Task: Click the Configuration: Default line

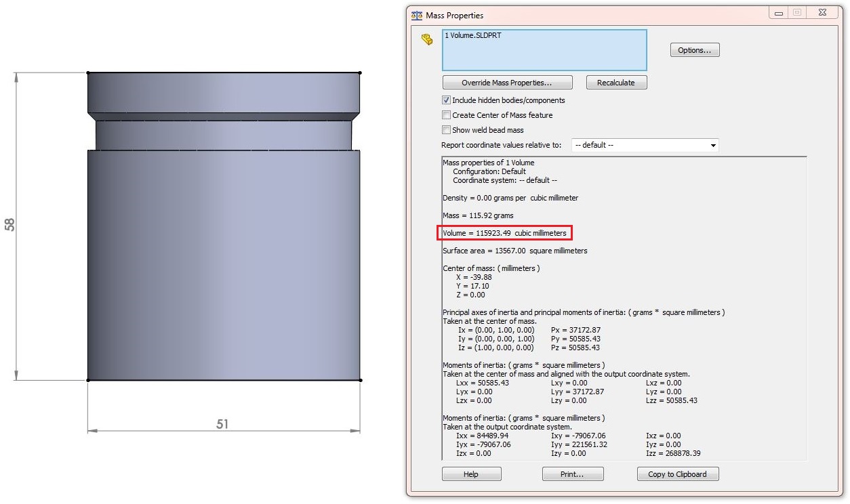Action: (489, 171)
